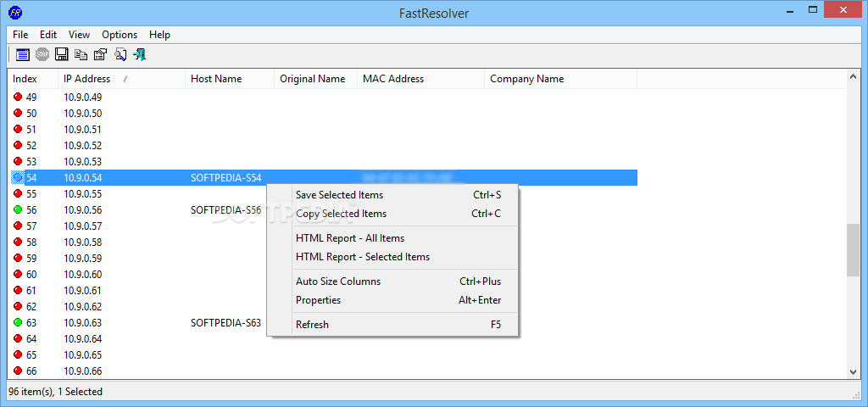Screen dimensions: 868x407
Task: Click the vertical scrollbar down arrow
Action: [853, 372]
